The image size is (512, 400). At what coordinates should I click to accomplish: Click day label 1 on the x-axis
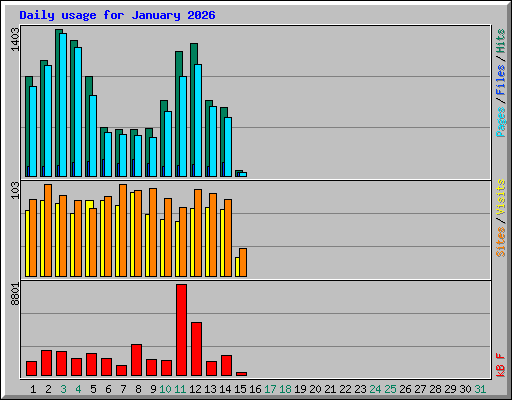click(33, 389)
